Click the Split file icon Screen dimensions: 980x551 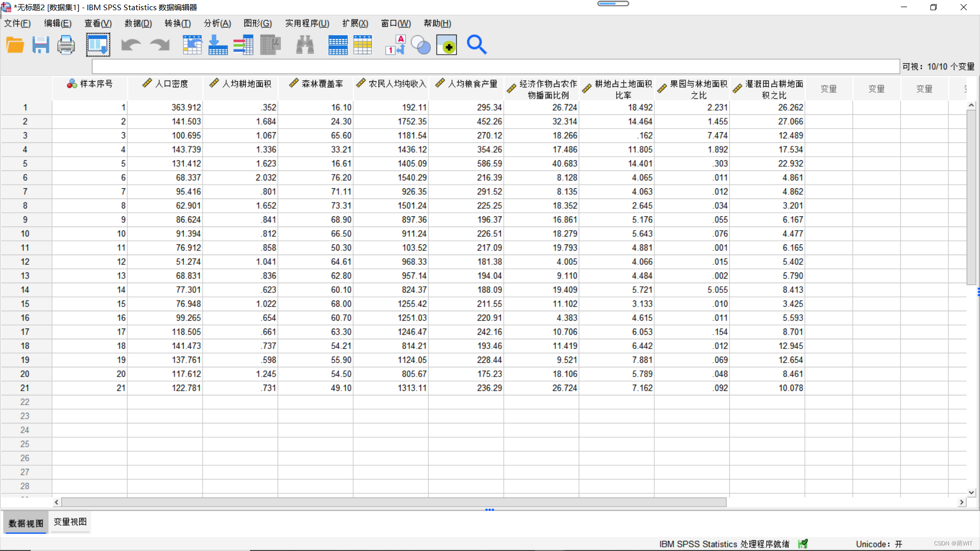337,45
